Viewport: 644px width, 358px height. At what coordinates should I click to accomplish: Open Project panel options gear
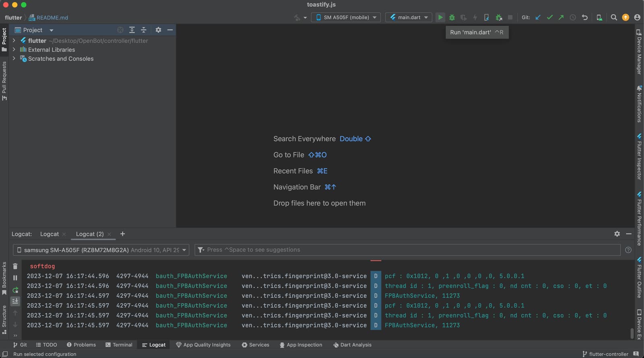click(x=158, y=30)
